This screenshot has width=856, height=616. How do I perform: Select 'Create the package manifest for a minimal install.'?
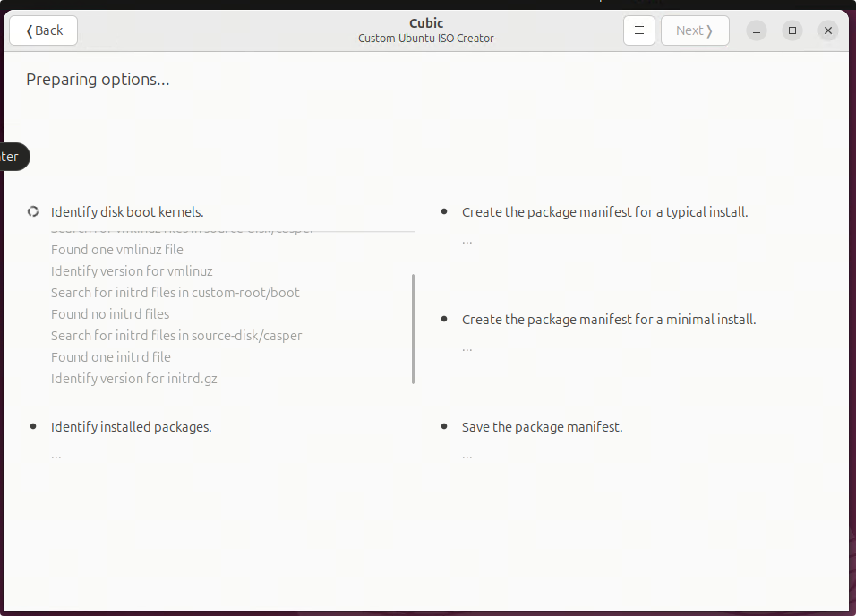pyautogui.click(x=609, y=320)
